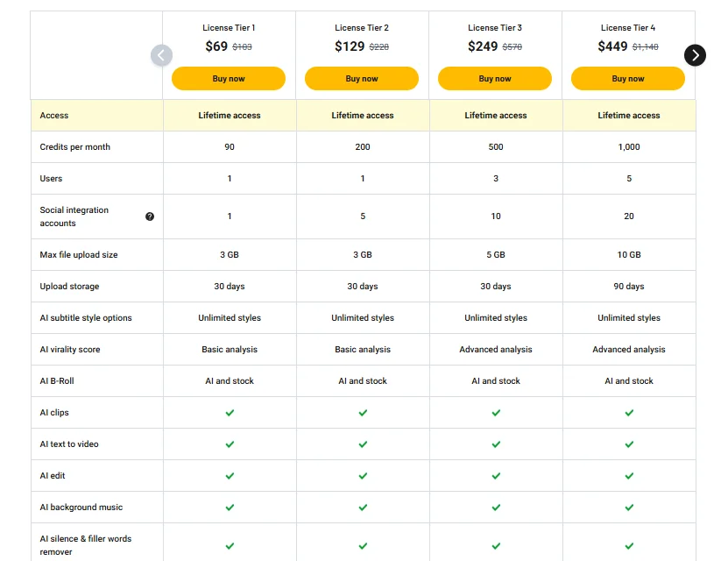Click the 10 GB max upload value
728x561 pixels.
coord(629,255)
